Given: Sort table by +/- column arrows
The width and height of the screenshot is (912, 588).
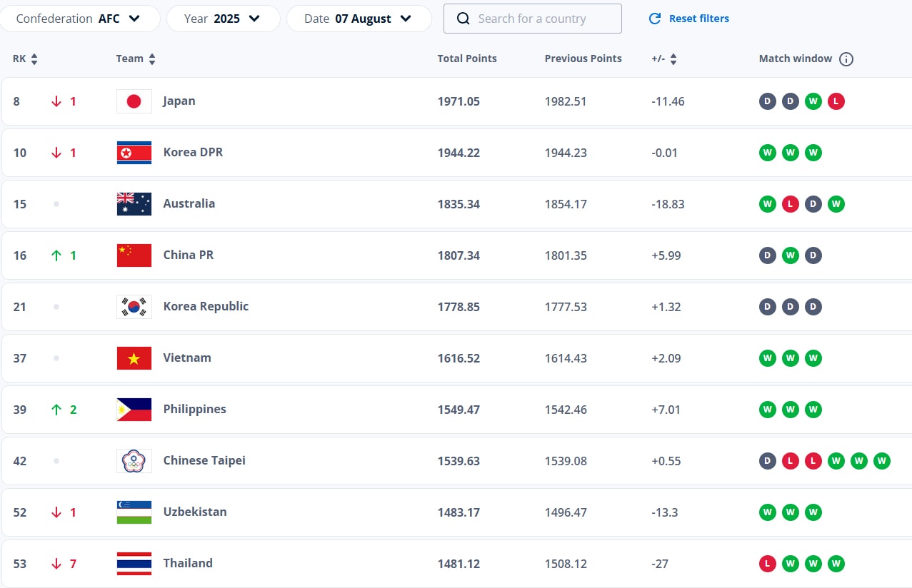Looking at the screenshot, I should (673, 59).
